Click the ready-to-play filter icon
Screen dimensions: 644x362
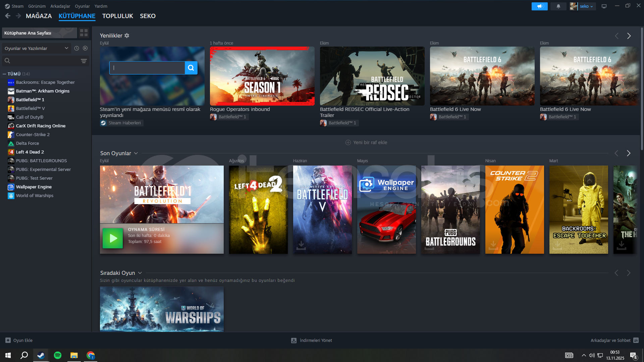(x=85, y=48)
